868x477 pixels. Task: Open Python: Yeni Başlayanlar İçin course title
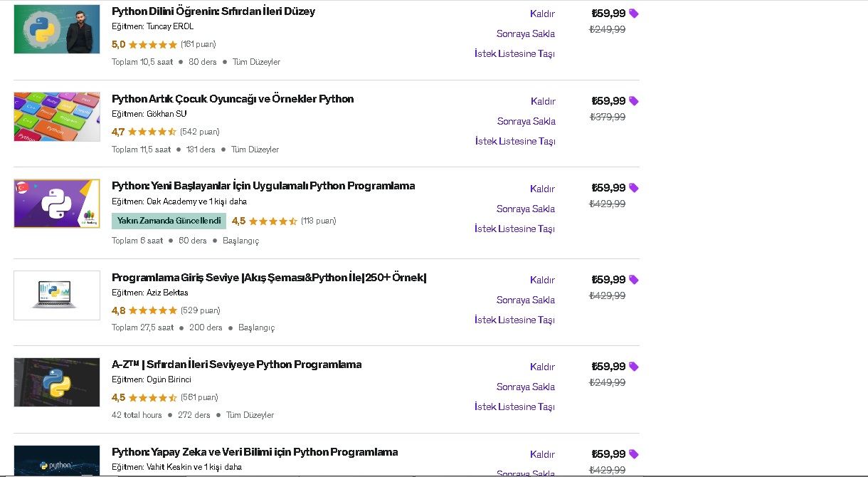[263, 186]
